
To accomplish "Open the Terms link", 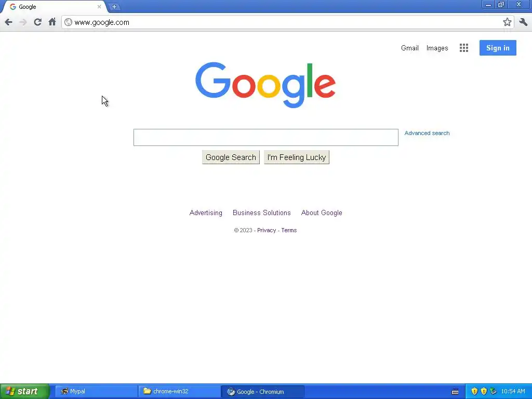I will pyautogui.click(x=289, y=230).
